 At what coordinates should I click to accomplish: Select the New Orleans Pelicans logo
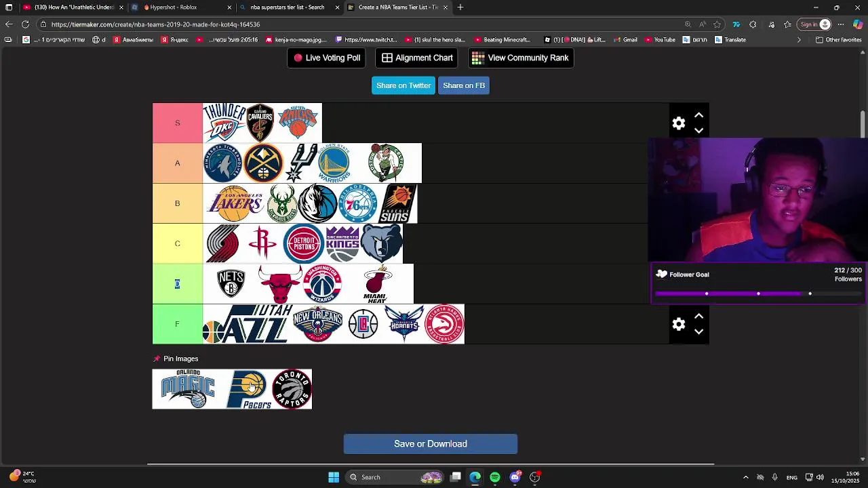(x=317, y=324)
